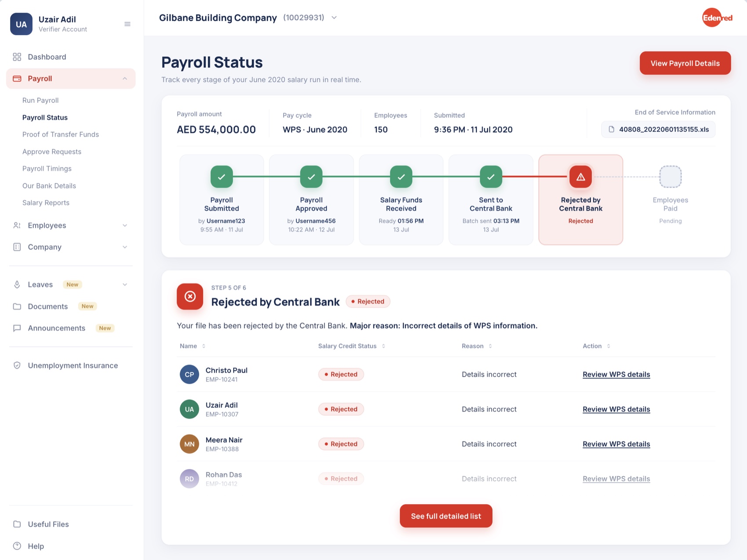Sort by Salary Credit Status arrows

(384, 346)
